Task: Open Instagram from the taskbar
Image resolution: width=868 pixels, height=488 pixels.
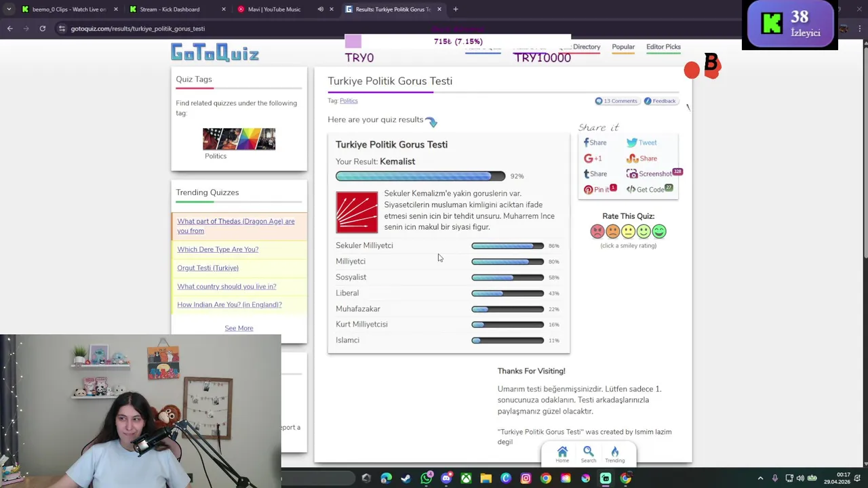Action: coord(526,479)
